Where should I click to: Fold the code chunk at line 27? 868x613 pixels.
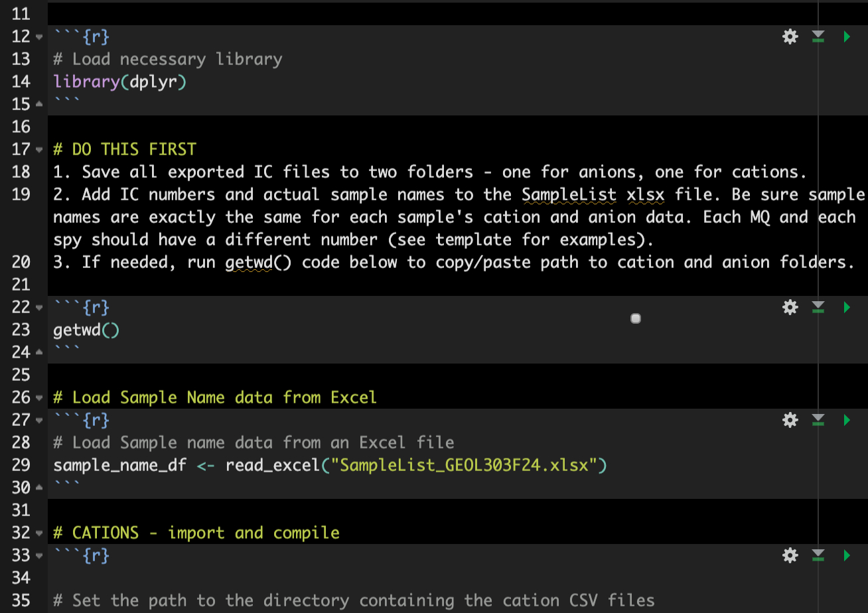[x=38, y=421]
